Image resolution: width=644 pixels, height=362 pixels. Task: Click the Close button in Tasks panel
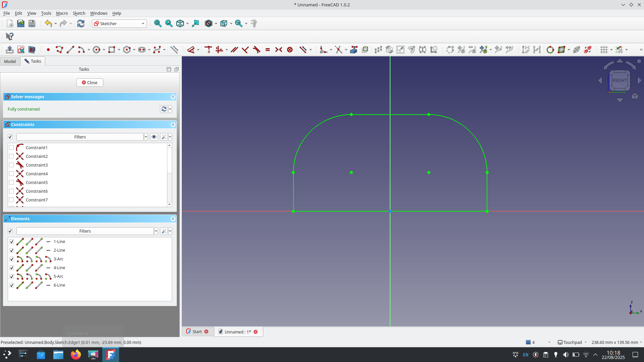pos(90,82)
